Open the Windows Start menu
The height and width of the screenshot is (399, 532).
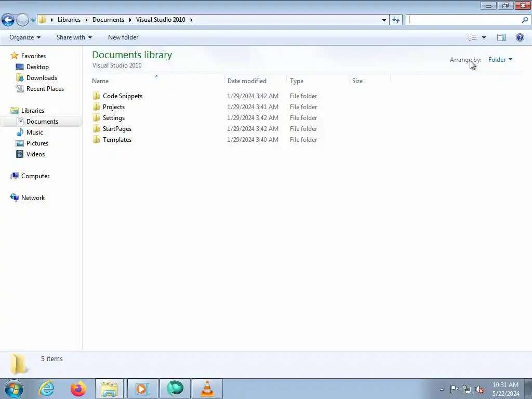pyautogui.click(x=14, y=389)
